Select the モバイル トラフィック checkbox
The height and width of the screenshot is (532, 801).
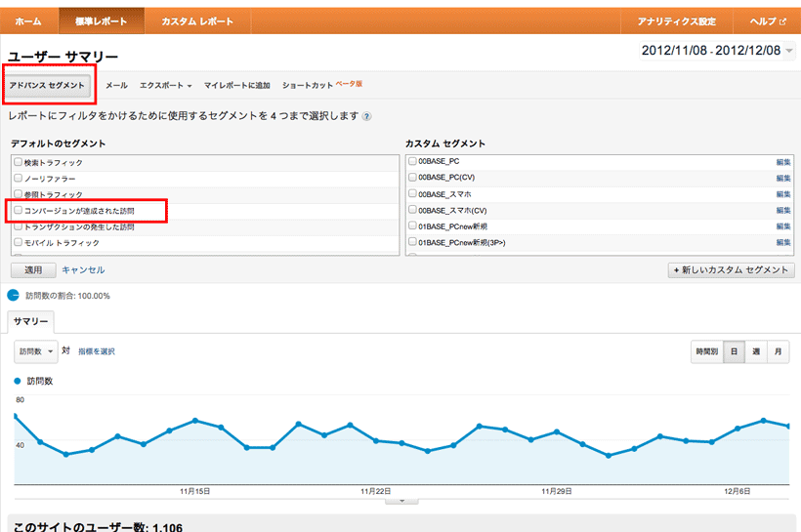(19, 242)
